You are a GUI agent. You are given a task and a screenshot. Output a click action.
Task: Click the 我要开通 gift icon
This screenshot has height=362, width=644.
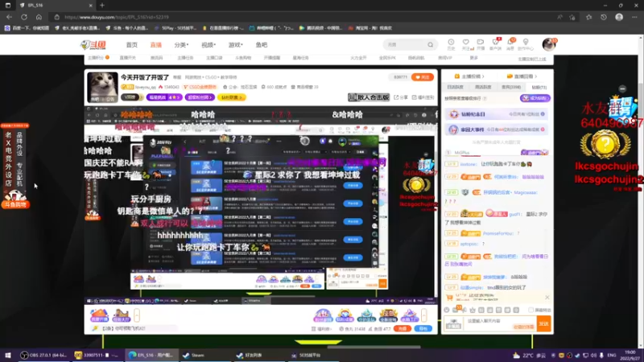click(99, 315)
